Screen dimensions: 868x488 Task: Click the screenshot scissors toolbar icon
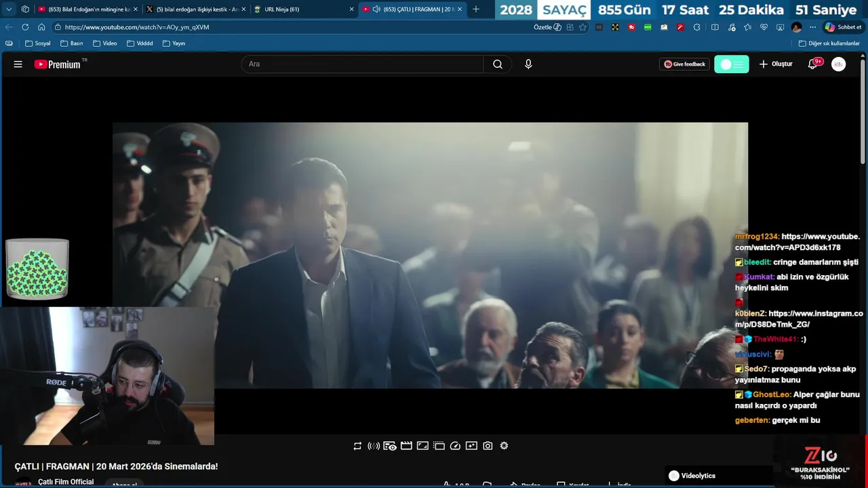pyautogui.click(x=780, y=27)
